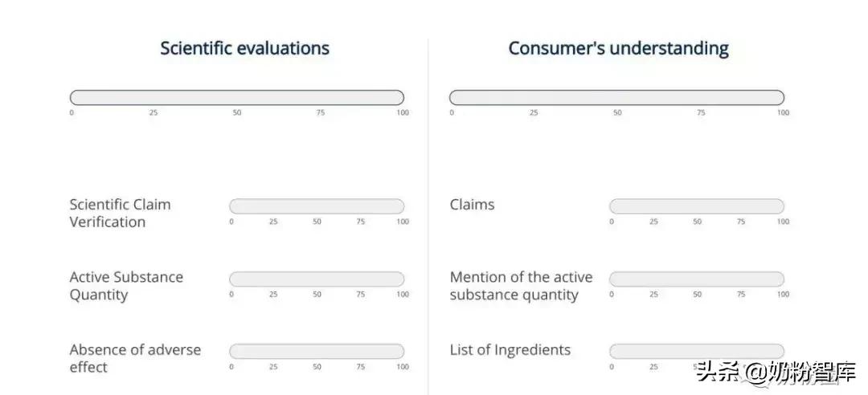Viewport: 868px width, 395px height.
Task: Click the List of Ingredients bar
Action: (x=696, y=351)
